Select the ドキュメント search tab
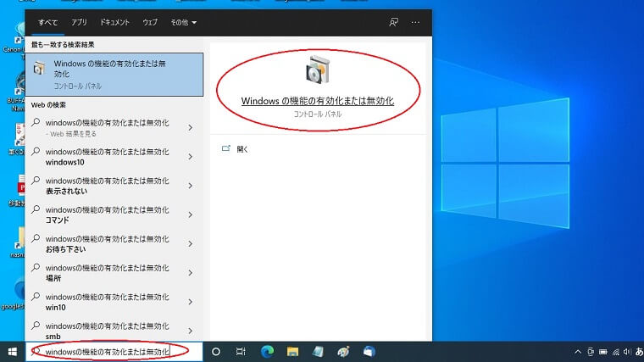 (x=114, y=22)
